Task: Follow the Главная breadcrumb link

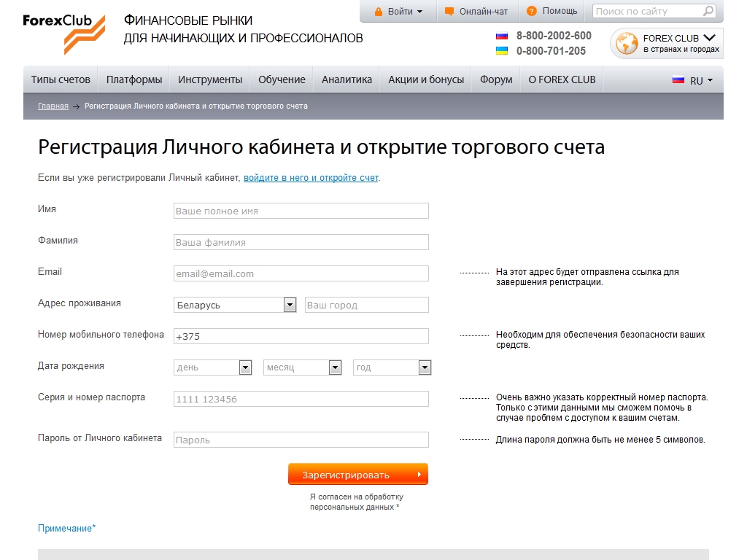Action: pos(53,106)
